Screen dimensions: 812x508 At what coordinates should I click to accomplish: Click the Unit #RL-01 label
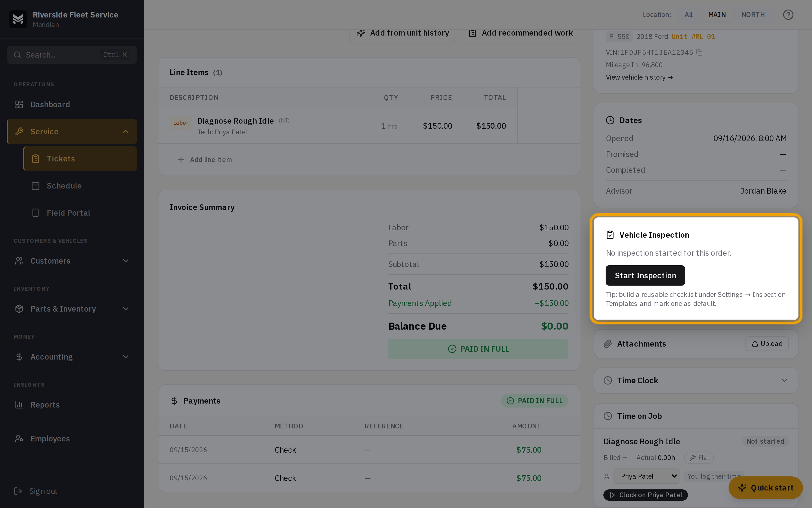pos(693,37)
